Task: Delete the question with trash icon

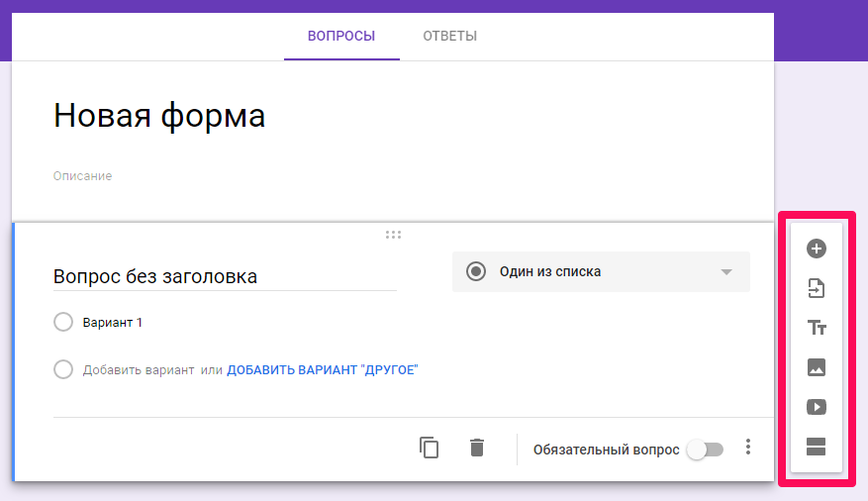Action: 477,448
